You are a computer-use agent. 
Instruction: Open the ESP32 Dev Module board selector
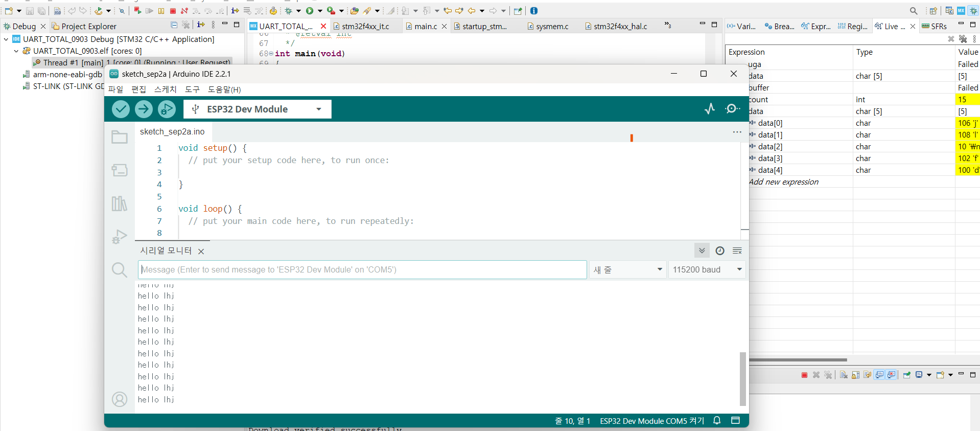(x=258, y=109)
